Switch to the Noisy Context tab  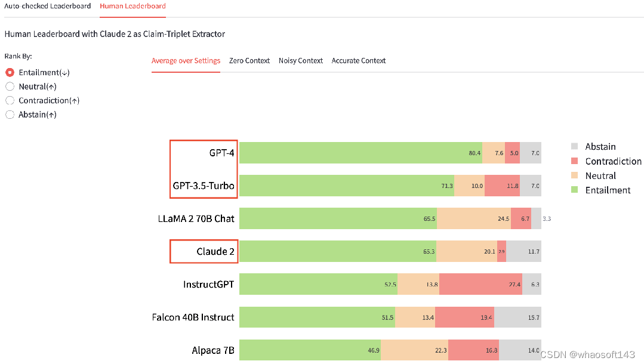[300, 60]
